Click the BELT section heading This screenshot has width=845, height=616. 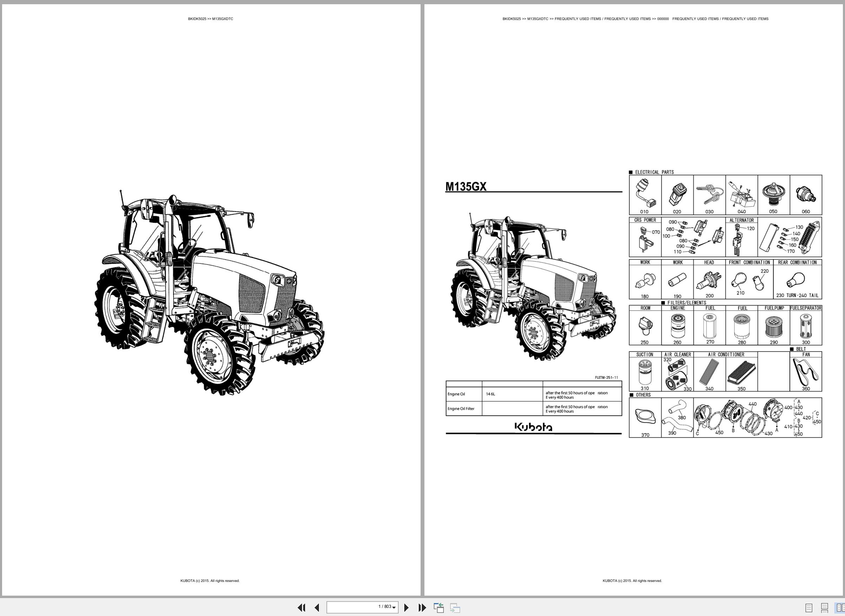coord(801,349)
